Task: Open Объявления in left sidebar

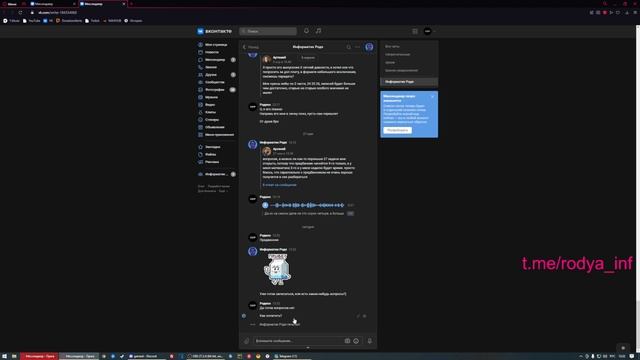Action: (216, 127)
